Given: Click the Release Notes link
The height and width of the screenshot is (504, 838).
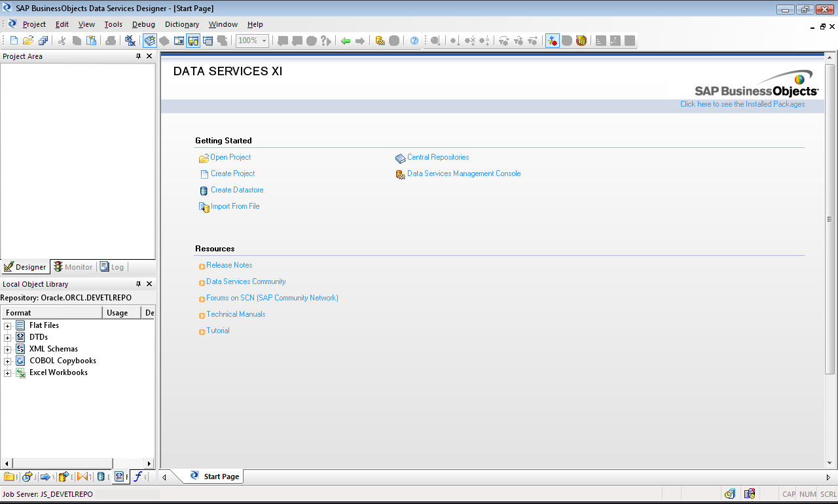Looking at the screenshot, I should click(229, 265).
